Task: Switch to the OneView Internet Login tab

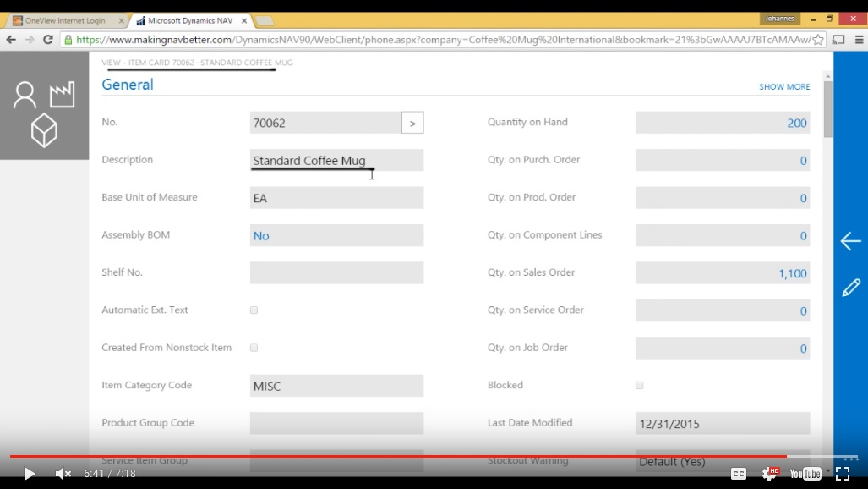Action: tap(65, 20)
